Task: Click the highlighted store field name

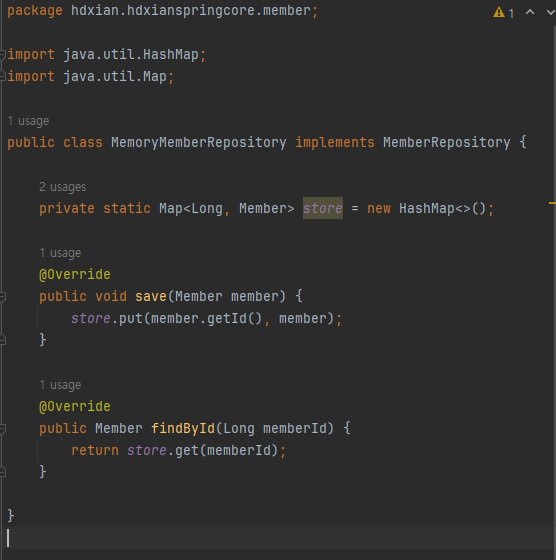Action: tap(323, 208)
